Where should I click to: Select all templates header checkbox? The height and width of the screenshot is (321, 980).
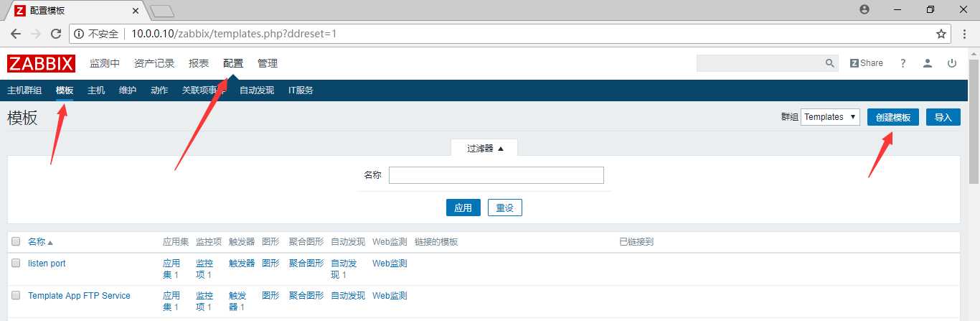(x=16, y=242)
